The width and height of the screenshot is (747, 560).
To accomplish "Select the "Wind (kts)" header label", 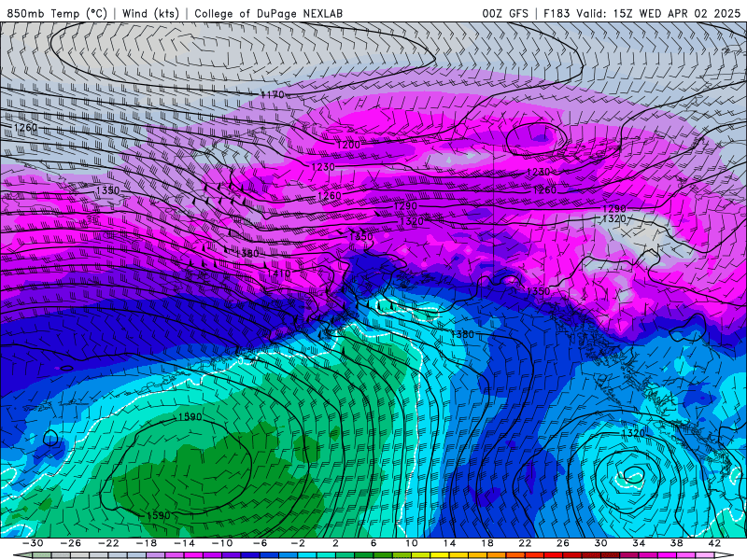I will point(150,13).
